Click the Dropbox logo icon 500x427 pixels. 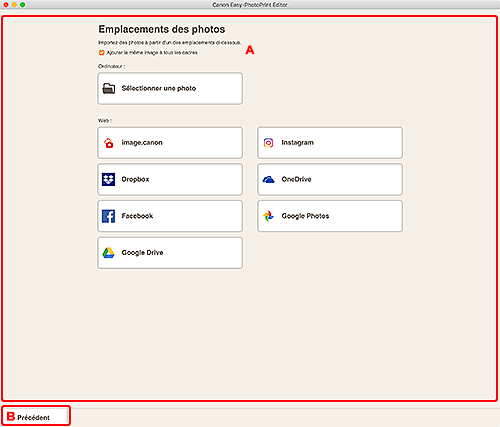(x=108, y=179)
